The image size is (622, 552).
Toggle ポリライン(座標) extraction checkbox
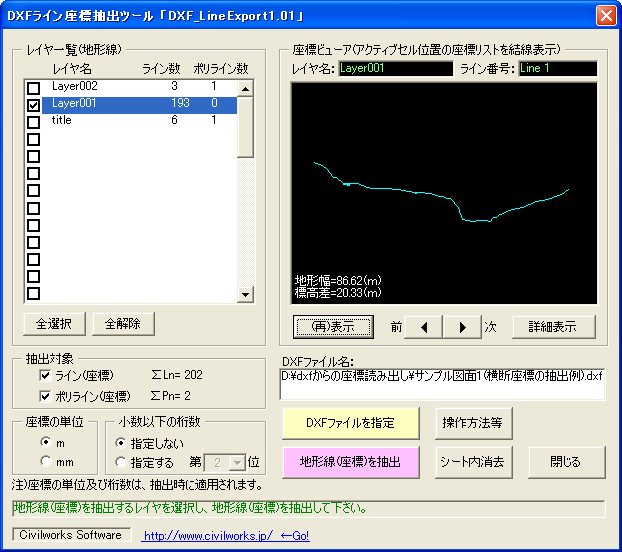[45, 396]
